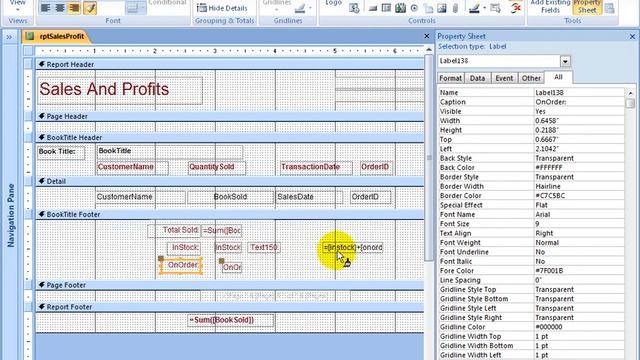Viewport: 640px width, 360px height.
Task: Insert Date and Time control
Action: (x=354, y=8)
